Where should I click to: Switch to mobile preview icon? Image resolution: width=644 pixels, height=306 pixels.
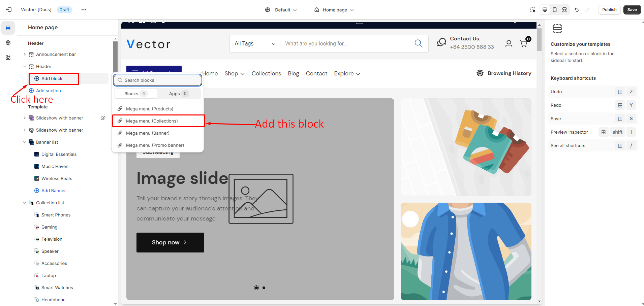(555, 10)
